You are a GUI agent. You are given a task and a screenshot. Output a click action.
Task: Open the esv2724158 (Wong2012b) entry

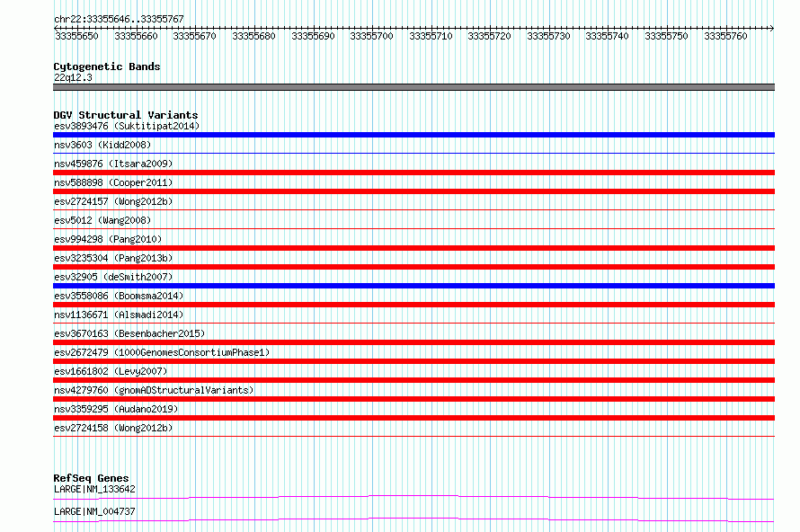pyautogui.click(x=113, y=428)
